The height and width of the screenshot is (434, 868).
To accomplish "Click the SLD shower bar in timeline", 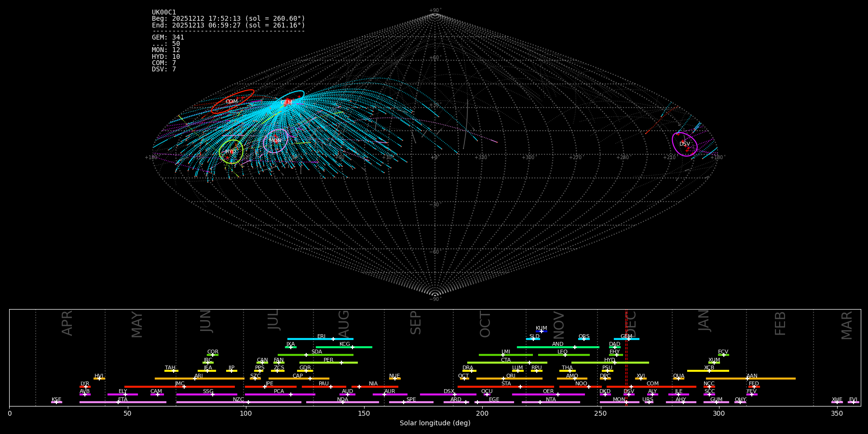I will pyautogui.click(x=533, y=339).
